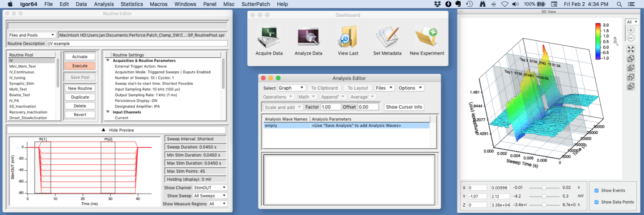Collapse the Input Channels section

(x=108, y=112)
